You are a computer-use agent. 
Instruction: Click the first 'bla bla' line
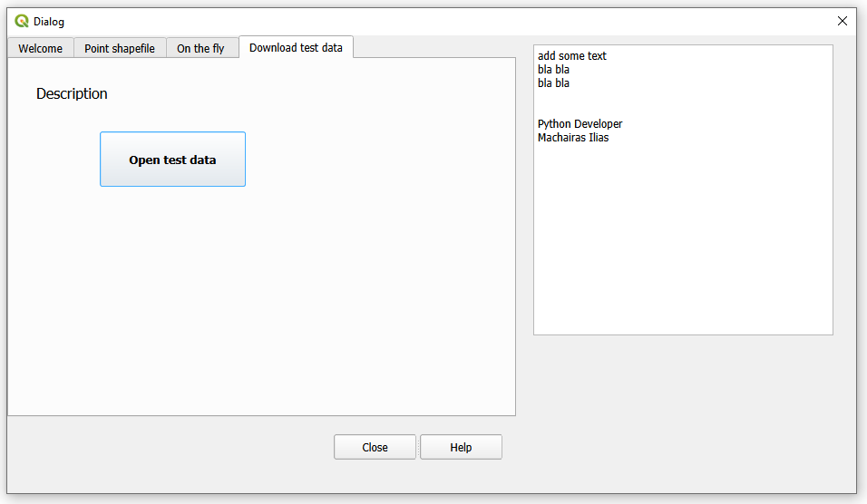pos(553,70)
